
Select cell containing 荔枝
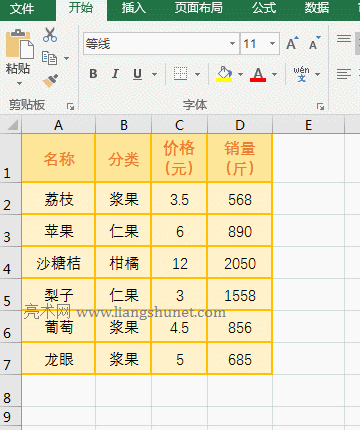[59, 198]
